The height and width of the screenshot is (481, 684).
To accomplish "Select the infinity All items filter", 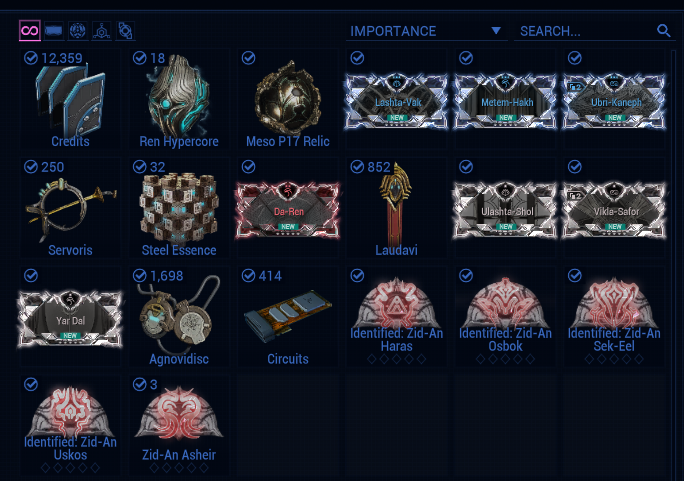I will (30, 31).
